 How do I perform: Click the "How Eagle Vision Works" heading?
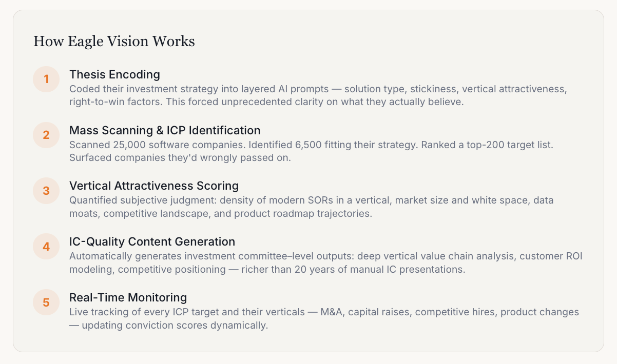114,41
